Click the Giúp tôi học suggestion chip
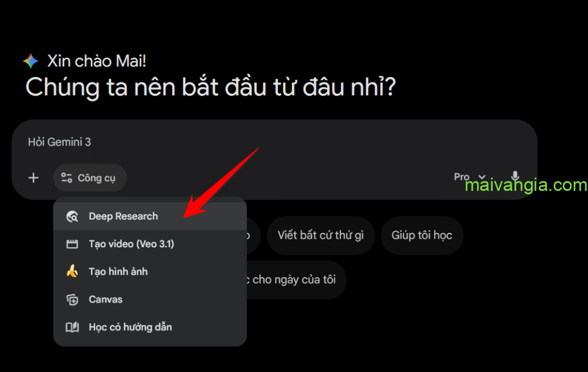Screen dimensions: 588x372 point(422,235)
